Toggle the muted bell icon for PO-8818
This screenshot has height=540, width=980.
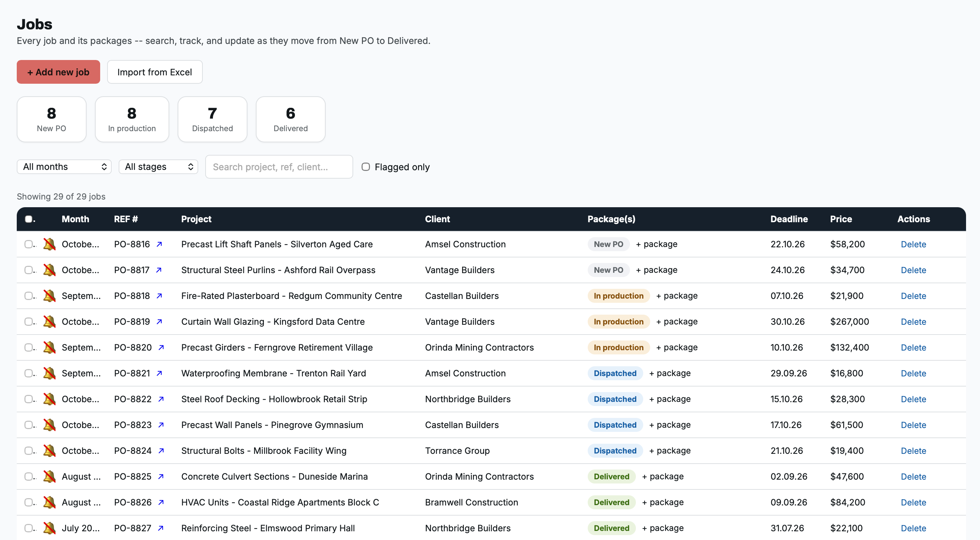tap(50, 296)
